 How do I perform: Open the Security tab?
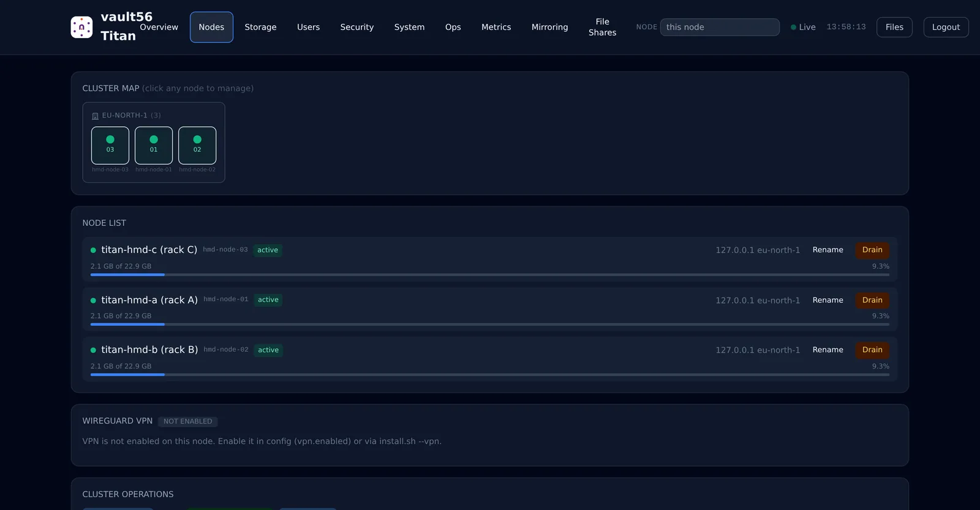point(357,27)
